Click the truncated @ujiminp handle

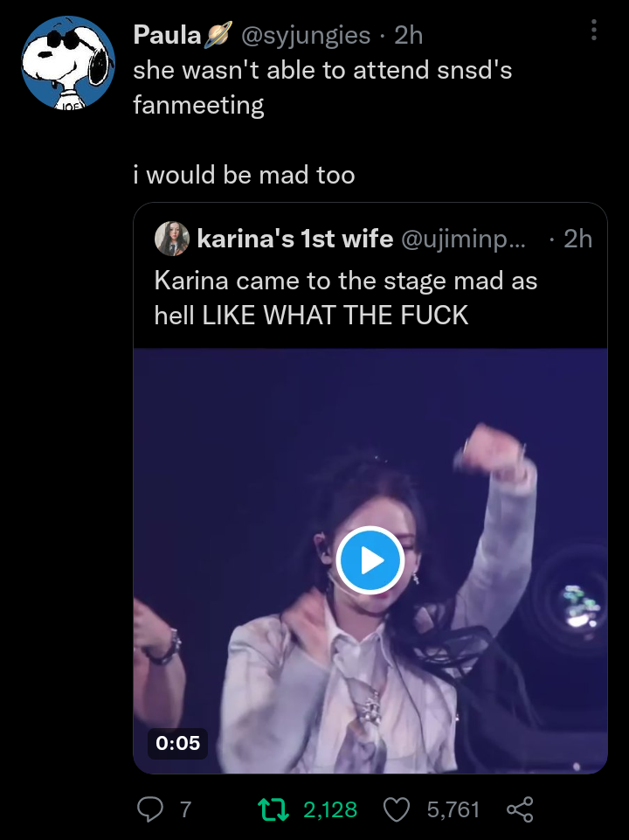point(463,239)
